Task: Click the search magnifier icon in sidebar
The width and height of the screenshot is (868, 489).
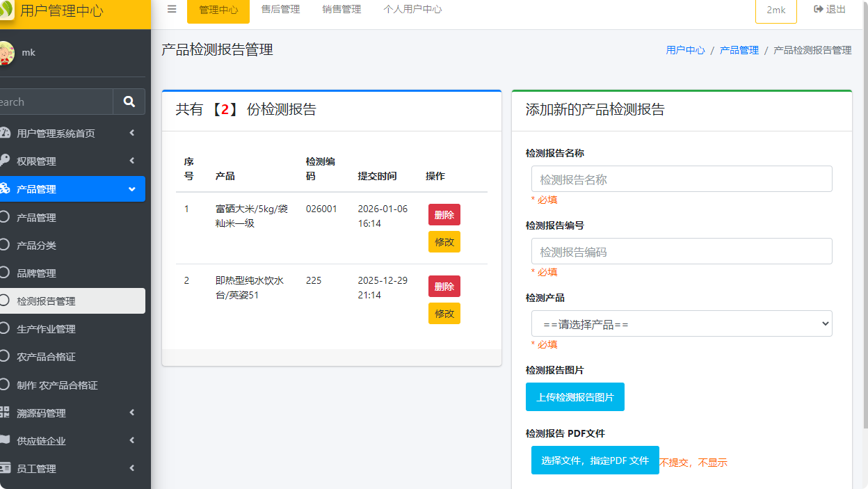Action: pos(129,102)
